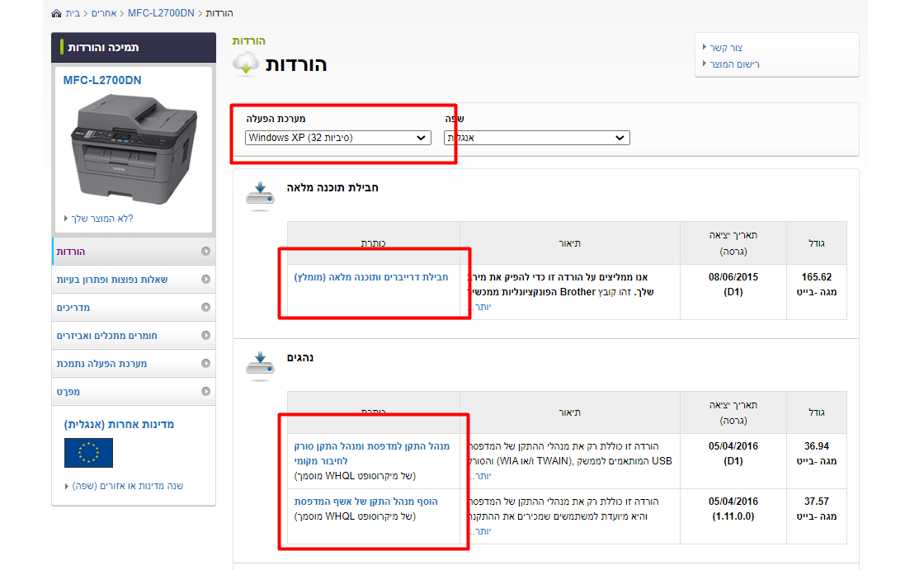Open the מדריכים sidebar item
This screenshot has width=924, height=570.
pyautogui.click(x=134, y=307)
